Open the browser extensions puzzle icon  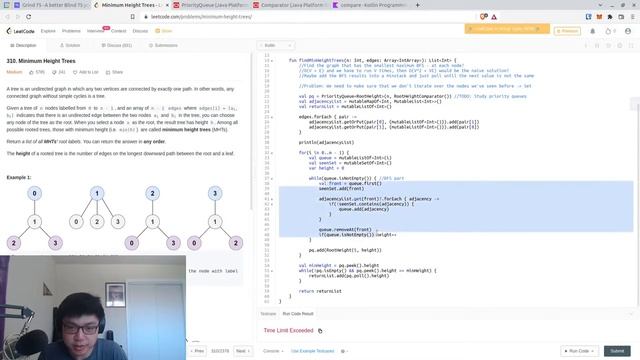click(610, 17)
